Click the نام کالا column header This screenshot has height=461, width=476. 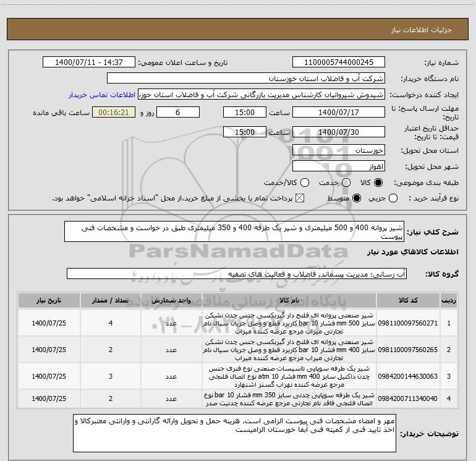coord(289,300)
